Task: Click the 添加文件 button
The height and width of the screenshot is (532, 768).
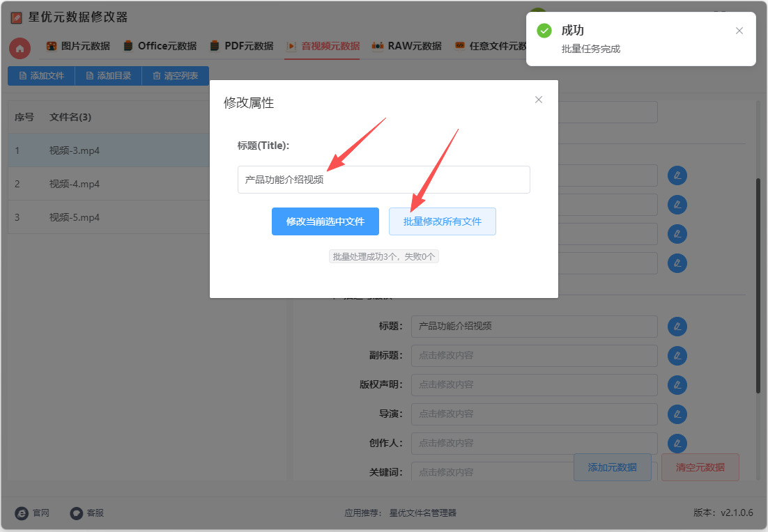Action: (x=42, y=76)
